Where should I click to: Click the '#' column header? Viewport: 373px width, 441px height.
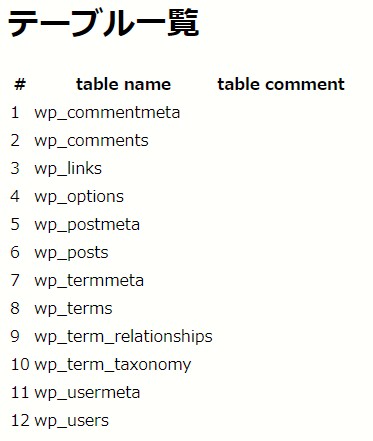(x=20, y=84)
